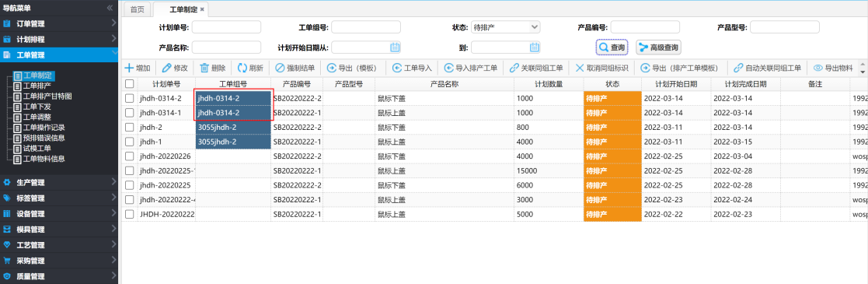Image resolution: width=868 pixels, height=284 pixels.
Task: Click 取消同组标识 toolbar button
Action: coord(601,68)
